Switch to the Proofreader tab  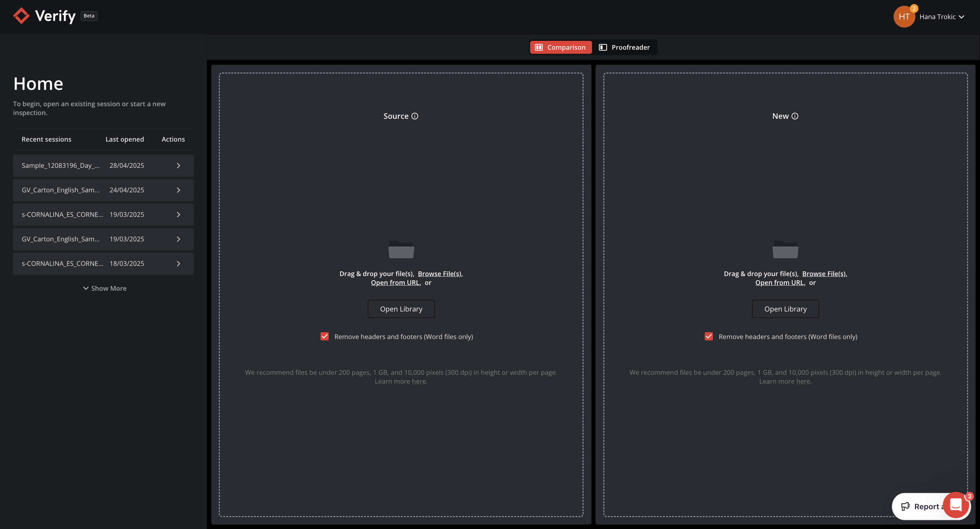tap(625, 47)
